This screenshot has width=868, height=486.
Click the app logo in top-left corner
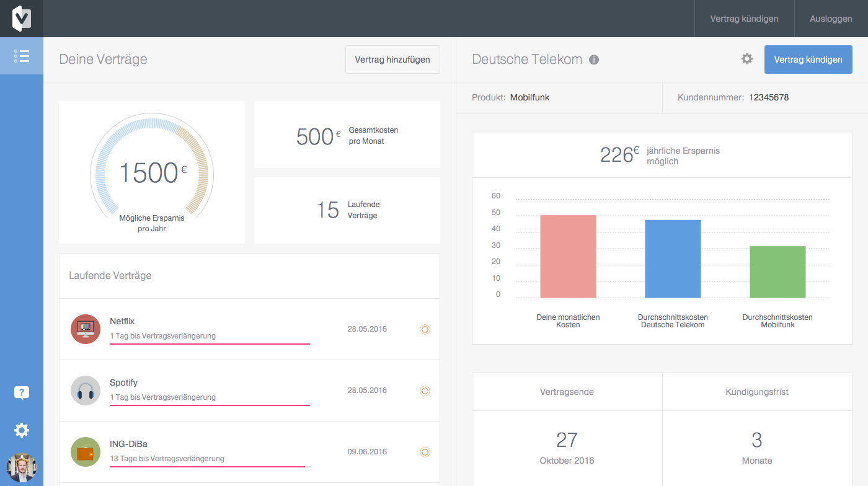point(22,19)
